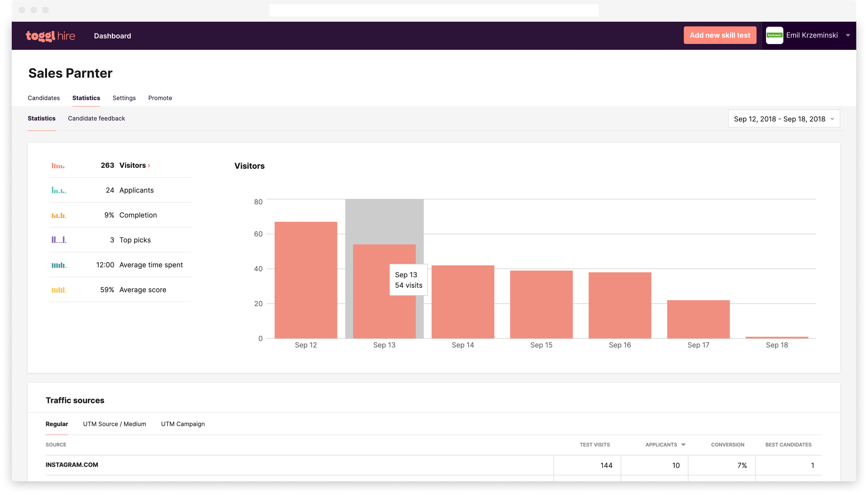Open the Promote tab
Viewport: 868px width, 495px height.
[160, 98]
